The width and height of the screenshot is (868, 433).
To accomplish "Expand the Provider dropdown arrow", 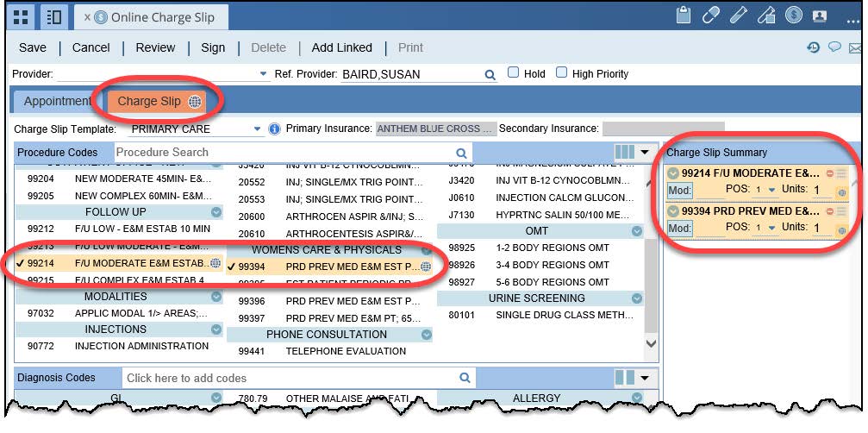I will coord(262,75).
